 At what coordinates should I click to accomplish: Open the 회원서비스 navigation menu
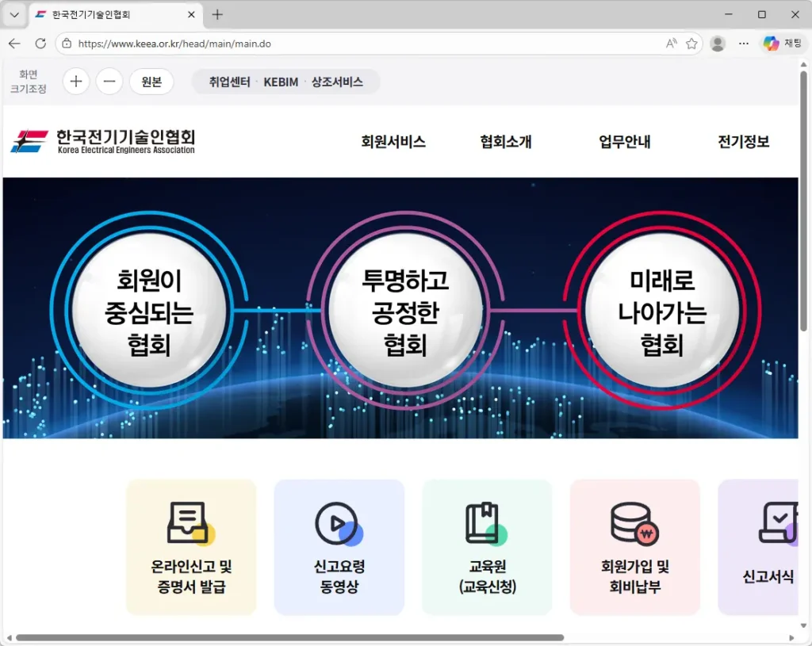tap(393, 143)
